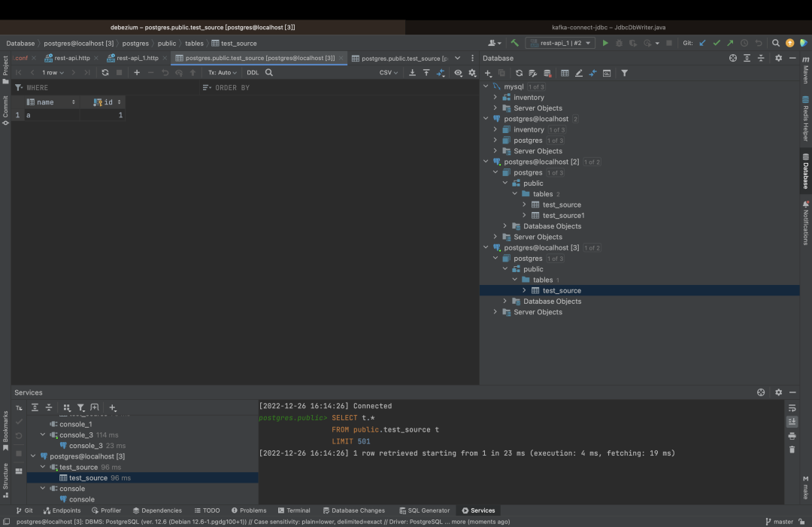The image size is (812, 527).
Task: Switch to the rest-api.http editor tab
Action: [x=71, y=58]
